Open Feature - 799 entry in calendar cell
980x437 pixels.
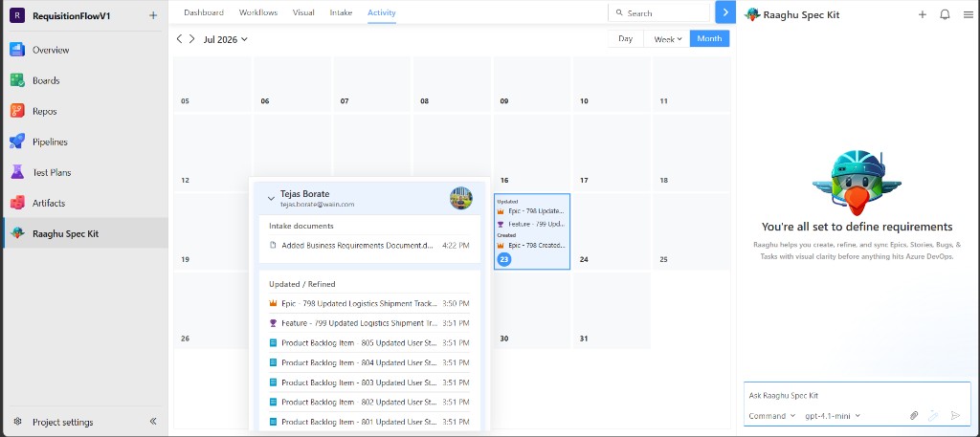[x=532, y=224]
